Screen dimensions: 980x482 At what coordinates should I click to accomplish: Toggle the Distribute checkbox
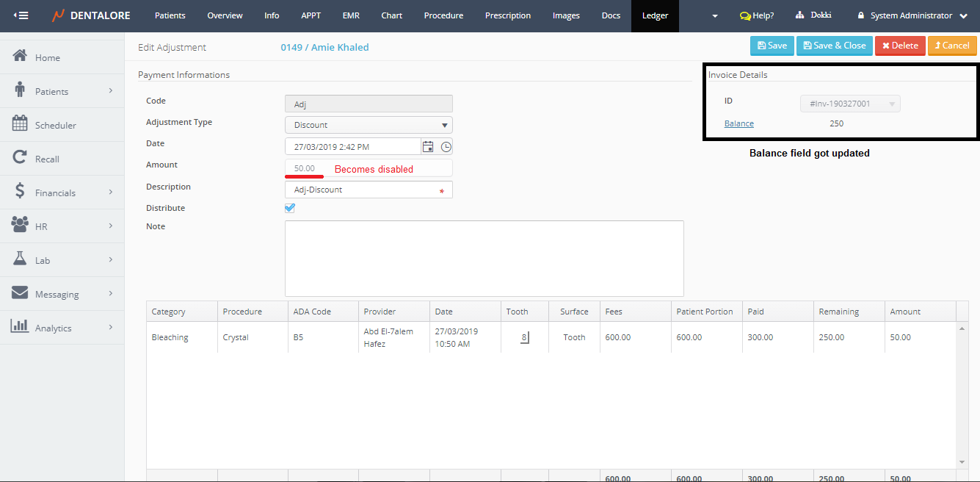(x=290, y=208)
